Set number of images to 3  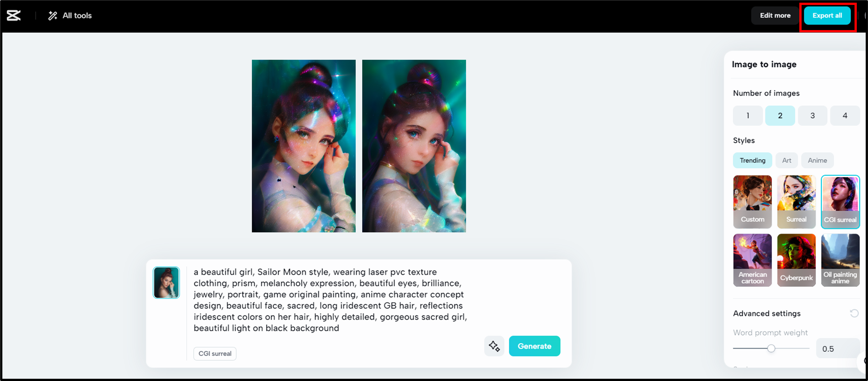point(812,115)
